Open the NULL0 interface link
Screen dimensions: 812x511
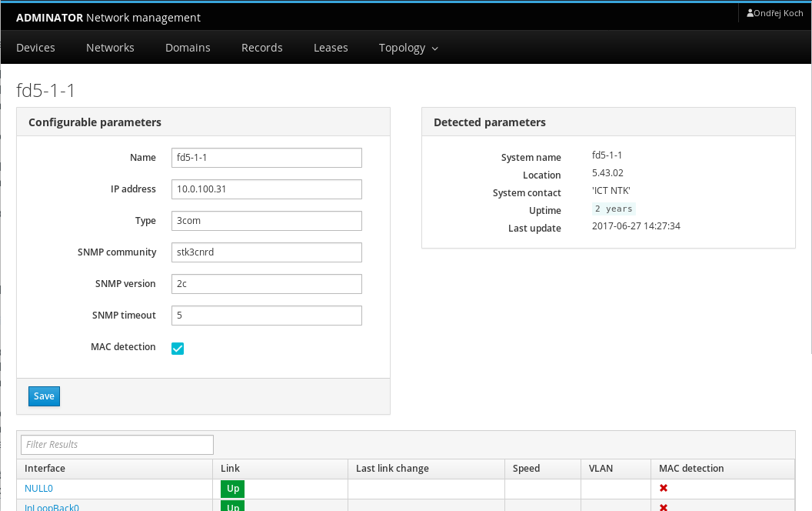coord(38,489)
